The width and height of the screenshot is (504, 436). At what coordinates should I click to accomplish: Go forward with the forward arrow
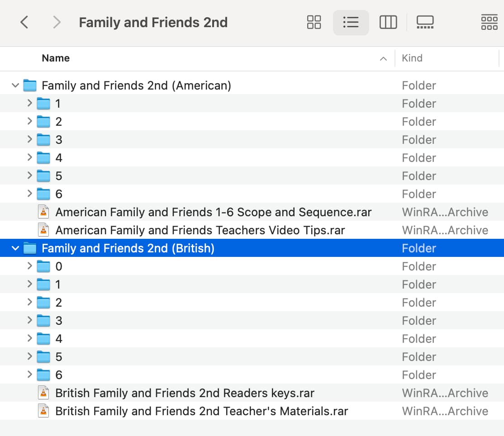coord(57,23)
